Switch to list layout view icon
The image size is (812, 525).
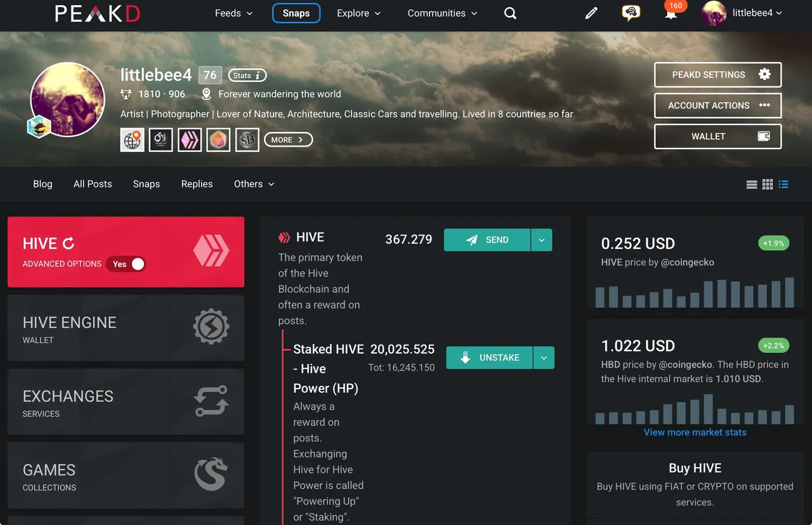[x=752, y=185]
